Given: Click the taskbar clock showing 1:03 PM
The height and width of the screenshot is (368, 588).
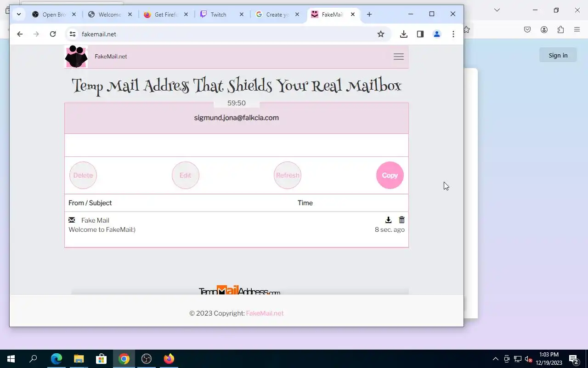Looking at the screenshot, I should pyautogui.click(x=549, y=359).
